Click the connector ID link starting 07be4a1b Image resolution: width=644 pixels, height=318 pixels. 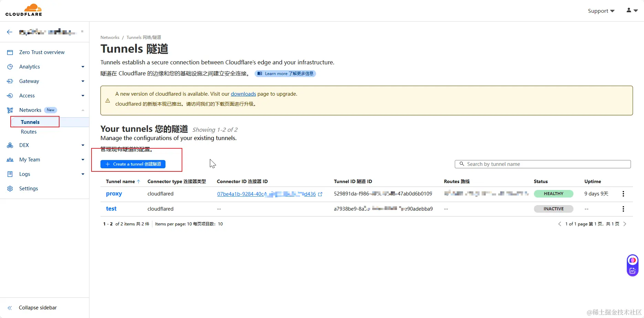tap(266, 194)
